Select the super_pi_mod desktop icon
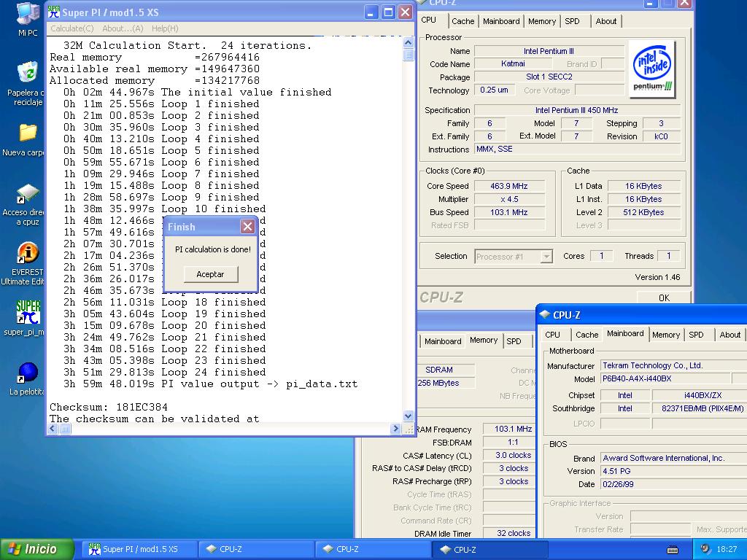747x560 pixels. 28,318
